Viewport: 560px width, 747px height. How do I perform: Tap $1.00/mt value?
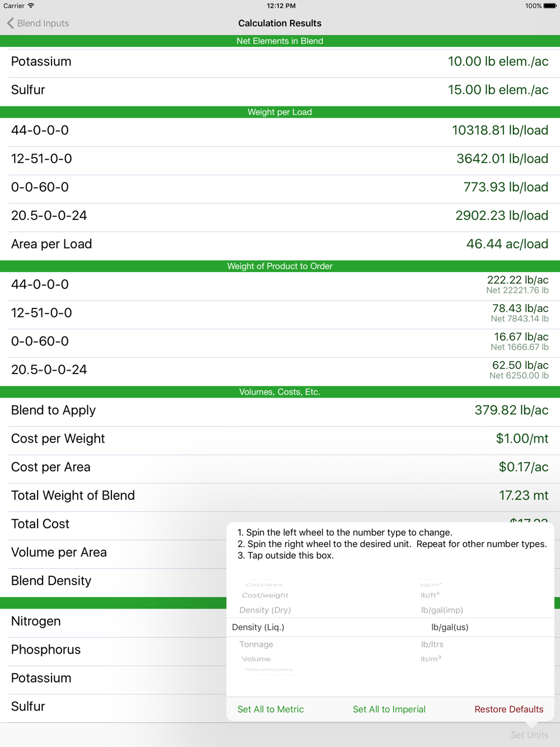pos(522,439)
